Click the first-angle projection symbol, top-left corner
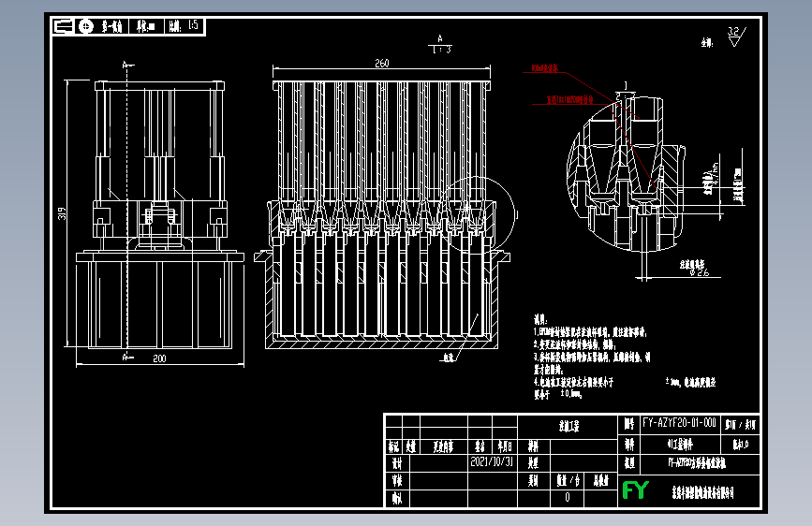This screenshot has height=526, width=812. pos(76,26)
